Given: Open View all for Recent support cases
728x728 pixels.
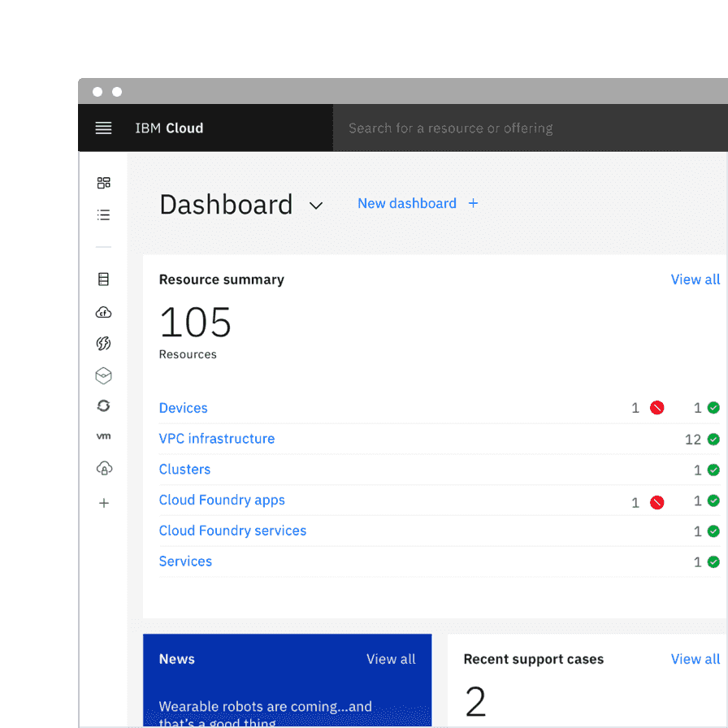Looking at the screenshot, I should pyautogui.click(x=695, y=660).
